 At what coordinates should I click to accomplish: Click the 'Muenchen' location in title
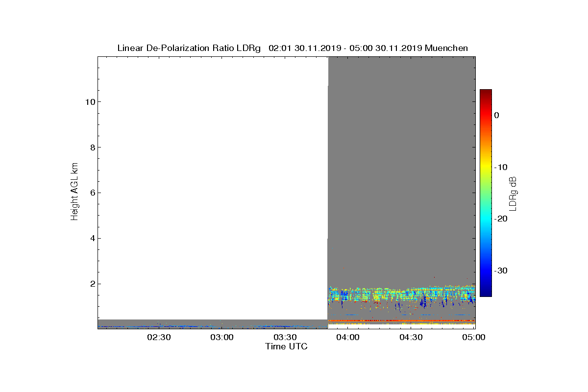446,49
